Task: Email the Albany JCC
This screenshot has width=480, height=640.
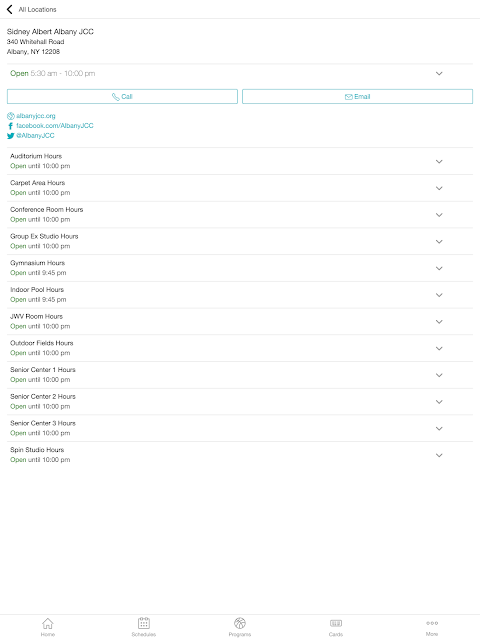Action: pos(357,97)
